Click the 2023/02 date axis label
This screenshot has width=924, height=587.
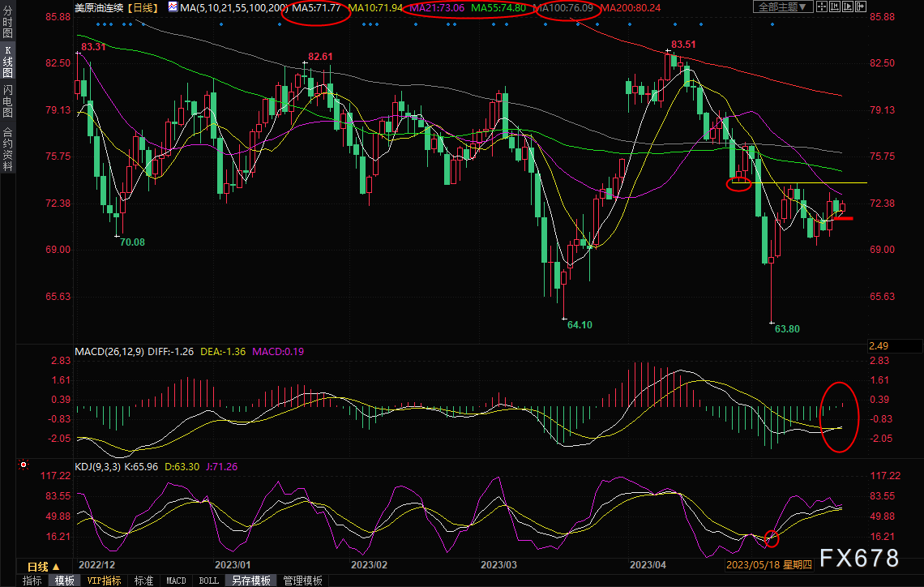click(x=370, y=564)
